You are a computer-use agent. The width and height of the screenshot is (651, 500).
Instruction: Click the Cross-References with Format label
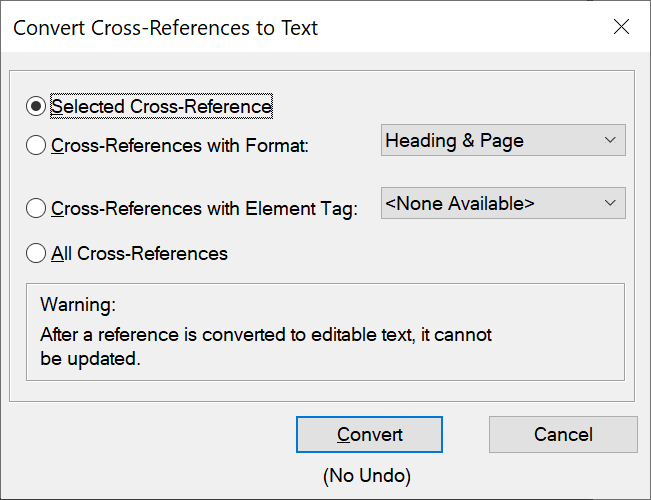[x=180, y=146]
